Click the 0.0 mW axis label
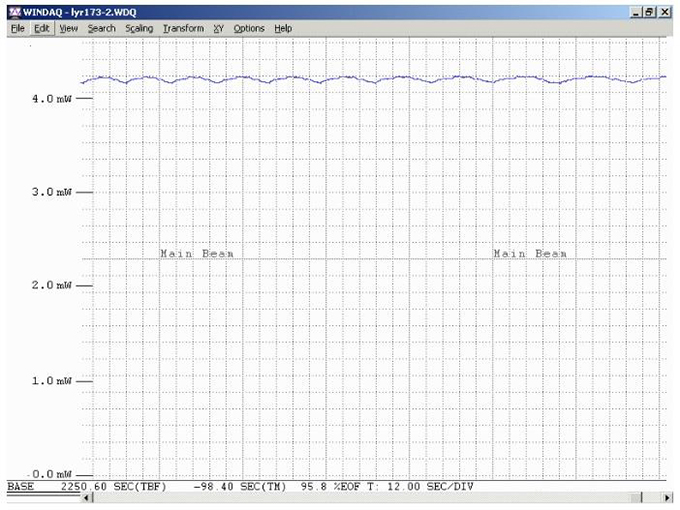 point(52,474)
